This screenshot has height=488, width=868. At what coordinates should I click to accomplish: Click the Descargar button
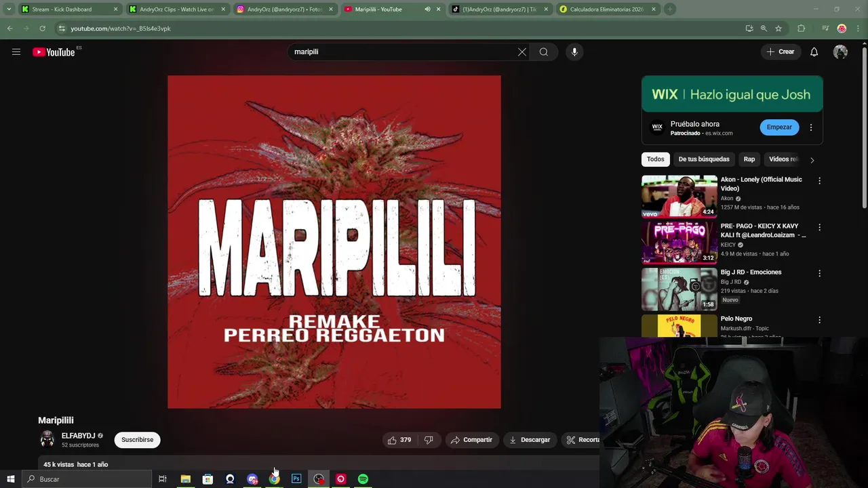pyautogui.click(x=530, y=440)
